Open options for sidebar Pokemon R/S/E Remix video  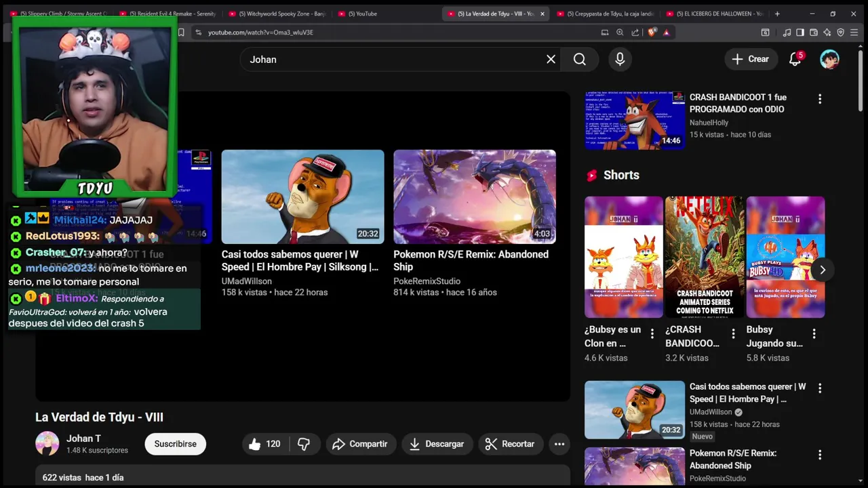[820, 455]
